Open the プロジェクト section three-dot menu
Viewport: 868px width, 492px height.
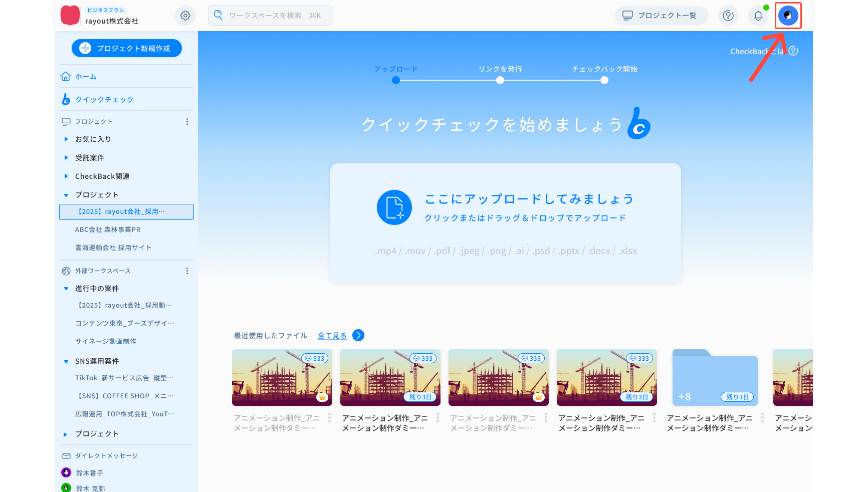(x=187, y=122)
